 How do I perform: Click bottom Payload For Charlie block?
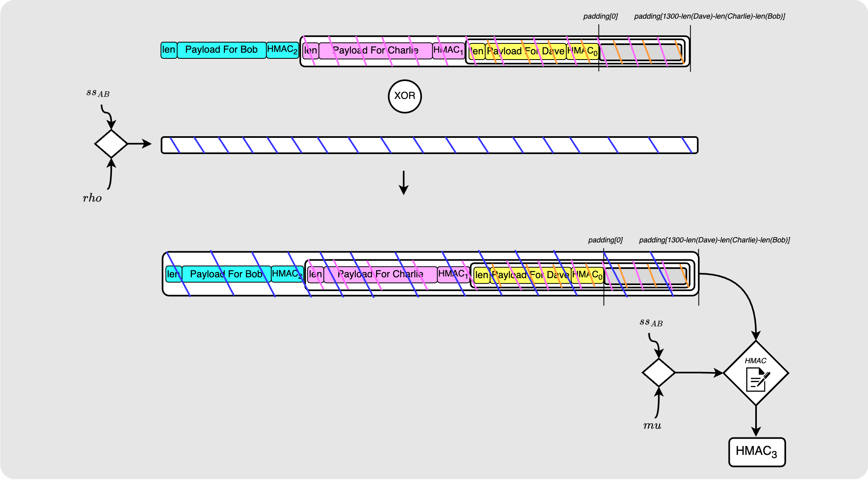(x=380, y=274)
